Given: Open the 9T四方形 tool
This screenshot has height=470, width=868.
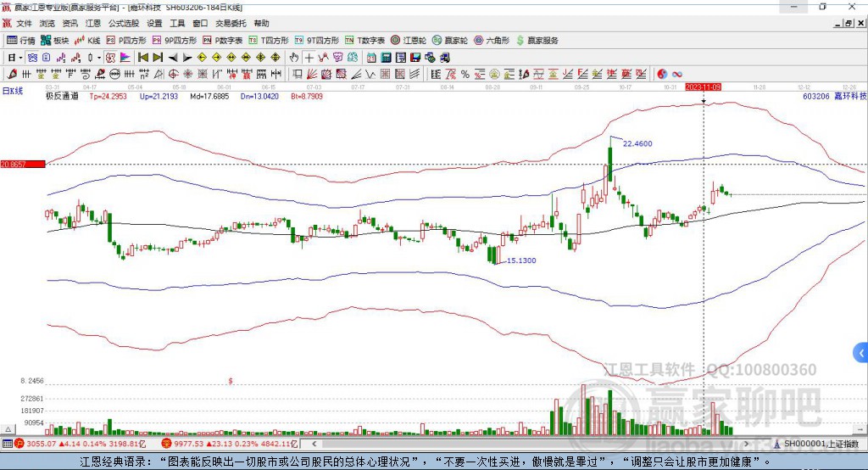Looking at the screenshot, I should pos(316,41).
